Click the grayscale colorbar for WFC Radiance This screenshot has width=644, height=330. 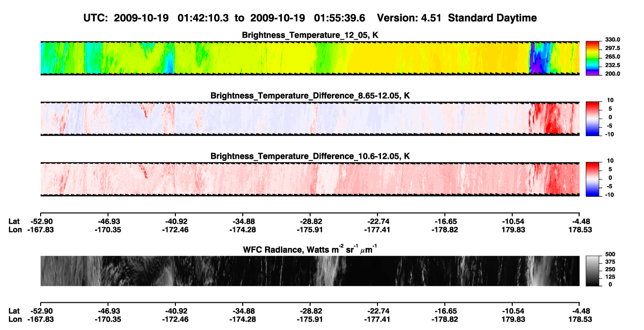tap(592, 271)
